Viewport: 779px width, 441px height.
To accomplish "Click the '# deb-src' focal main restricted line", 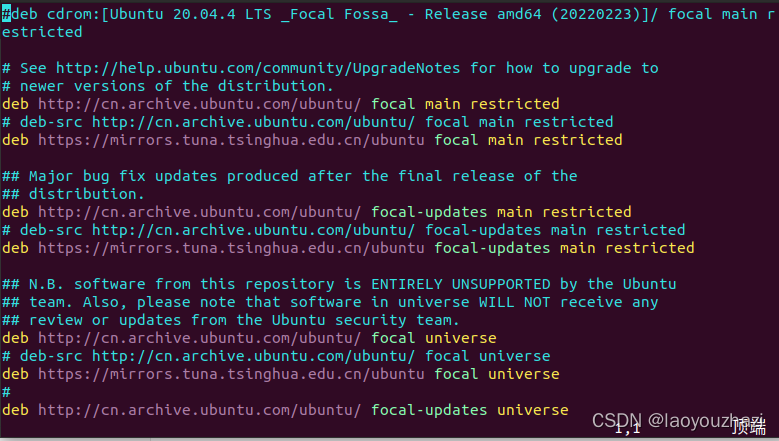I will 308,122.
